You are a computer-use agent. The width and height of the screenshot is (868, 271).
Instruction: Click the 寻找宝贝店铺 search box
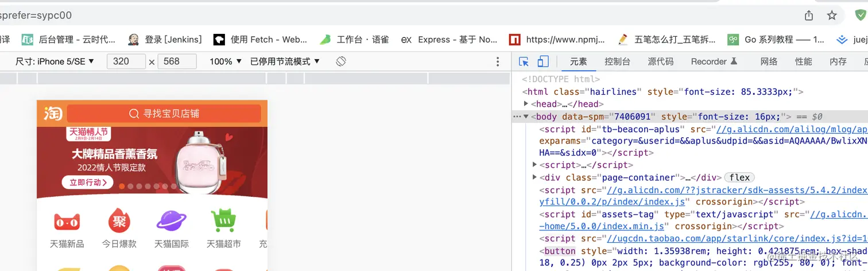point(164,114)
